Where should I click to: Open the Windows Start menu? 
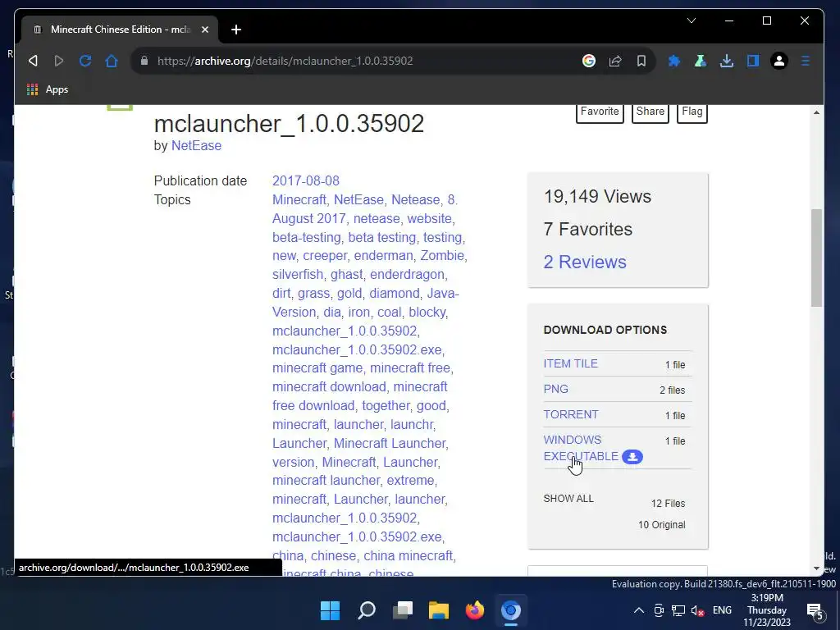(x=330, y=610)
